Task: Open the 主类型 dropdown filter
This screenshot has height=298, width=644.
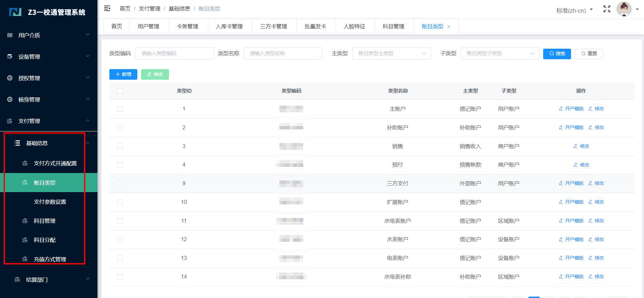Action: tap(391, 53)
